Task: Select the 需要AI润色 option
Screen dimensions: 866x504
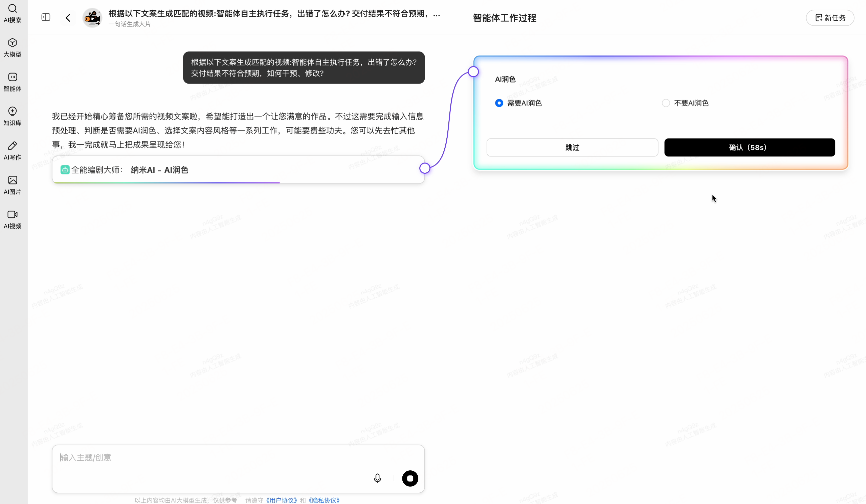Action: point(499,103)
